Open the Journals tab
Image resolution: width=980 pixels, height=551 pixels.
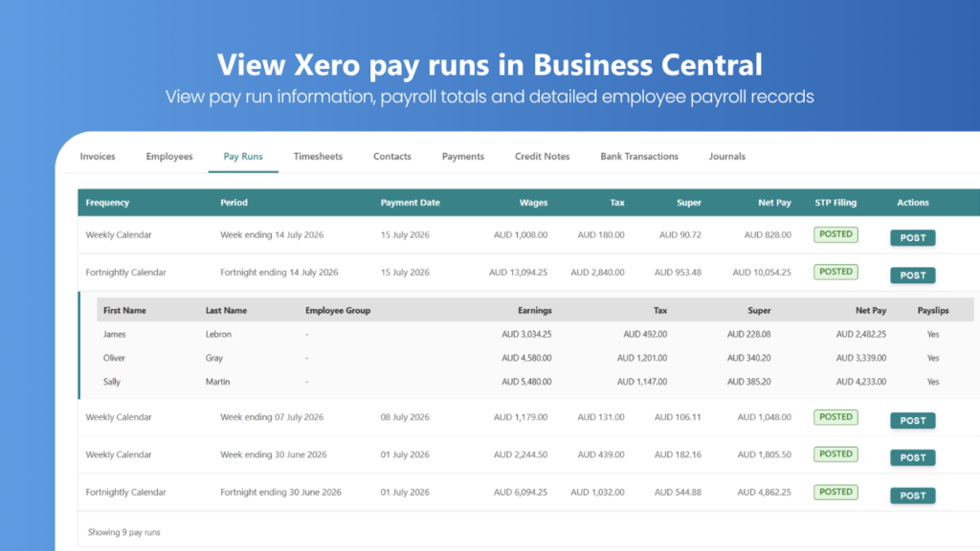click(727, 156)
